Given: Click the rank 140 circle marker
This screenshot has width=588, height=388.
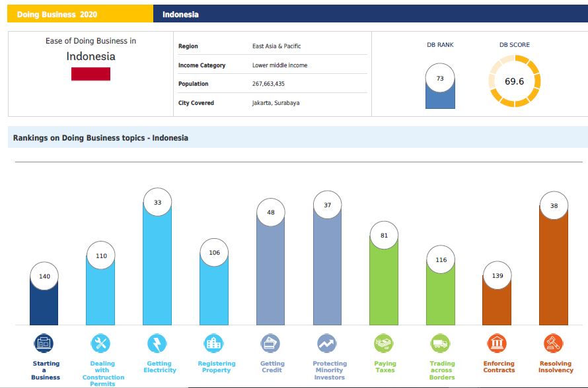Looking at the screenshot, I should tap(44, 276).
